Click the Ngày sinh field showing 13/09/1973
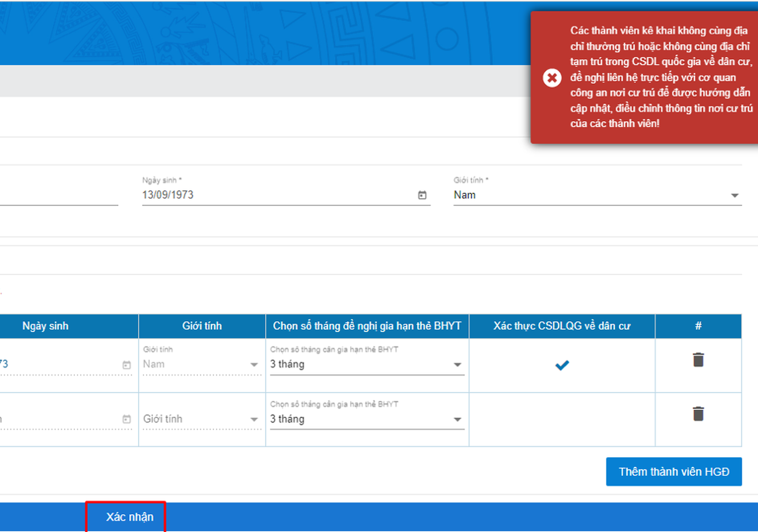The image size is (758, 532). point(275,195)
